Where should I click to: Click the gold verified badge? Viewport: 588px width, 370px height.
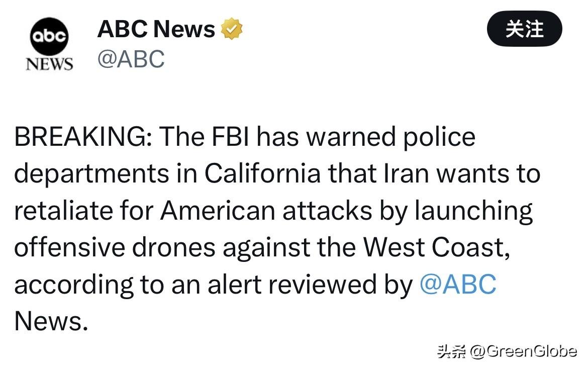pyautogui.click(x=232, y=29)
